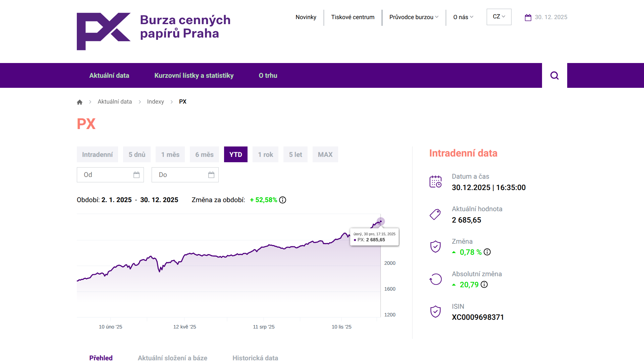Click the green 20,79 absolute change value
The height and width of the screenshot is (362, 644).
point(469,285)
